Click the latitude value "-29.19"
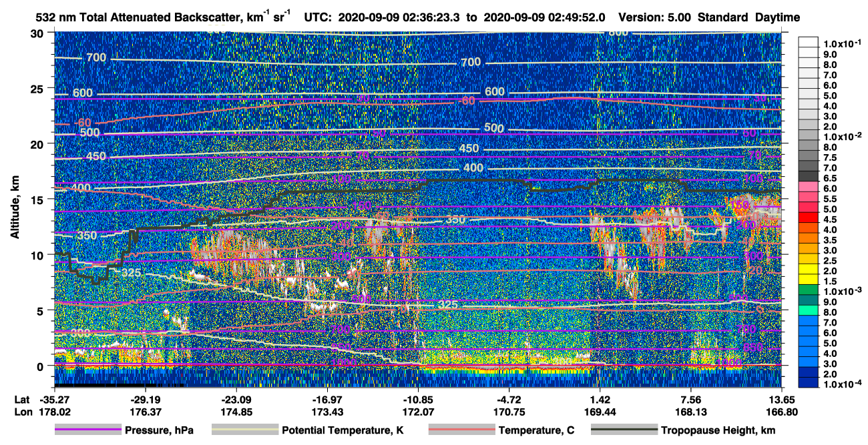The width and height of the screenshot is (868, 445). coord(146,400)
